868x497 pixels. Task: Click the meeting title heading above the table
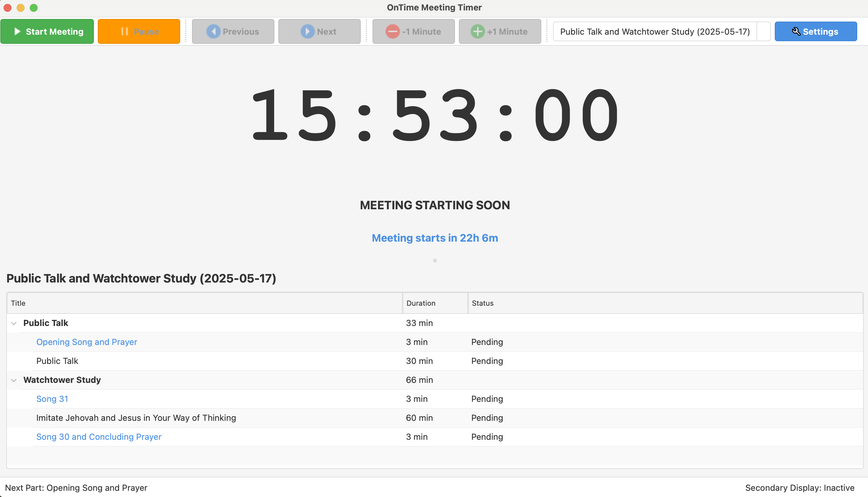click(x=141, y=278)
